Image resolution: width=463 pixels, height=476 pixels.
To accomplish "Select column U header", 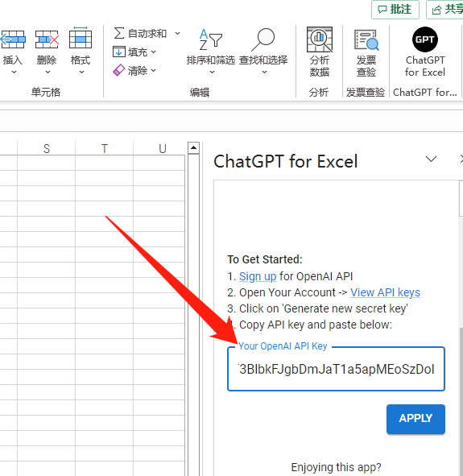I will click(x=163, y=148).
